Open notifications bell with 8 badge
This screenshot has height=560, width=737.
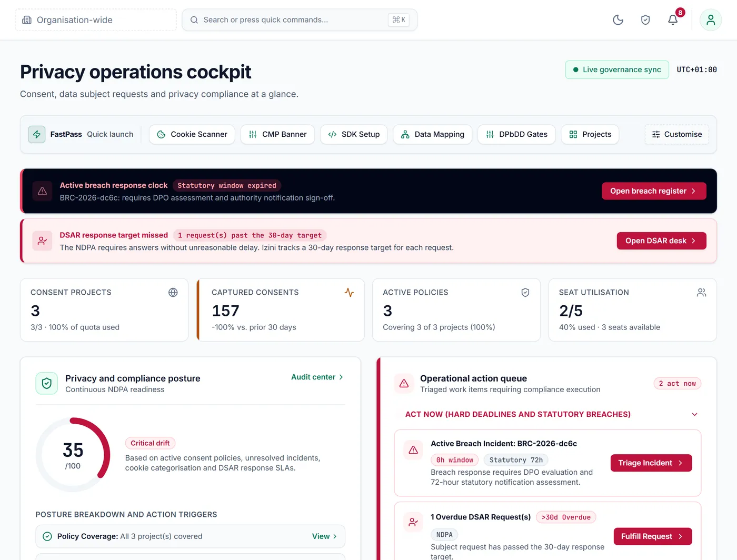(x=673, y=20)
